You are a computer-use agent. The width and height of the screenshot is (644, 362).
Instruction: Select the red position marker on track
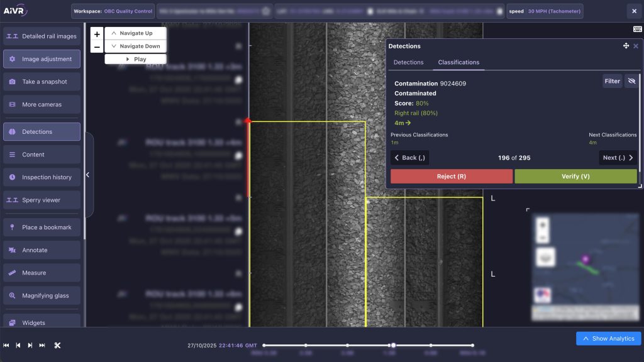click(248, 121)
